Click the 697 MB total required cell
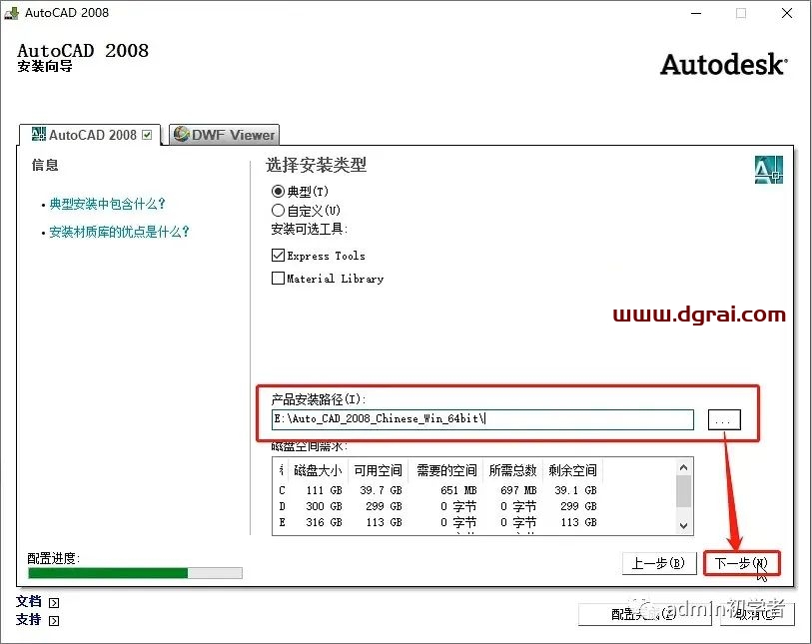Viewport: 812px width, 644px height. pyautogui.click(x=518, y=490)
